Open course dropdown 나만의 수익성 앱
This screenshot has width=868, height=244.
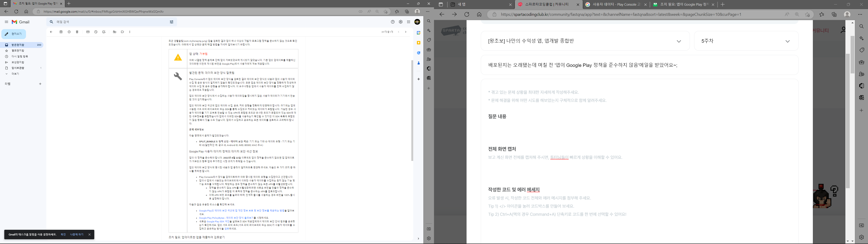pyautogui.click(x=585, y=41)
